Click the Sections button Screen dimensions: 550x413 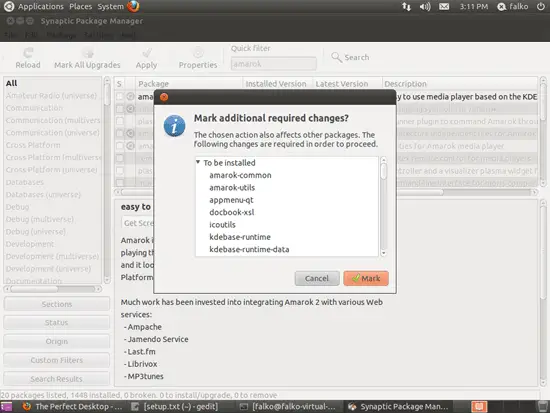56,304
